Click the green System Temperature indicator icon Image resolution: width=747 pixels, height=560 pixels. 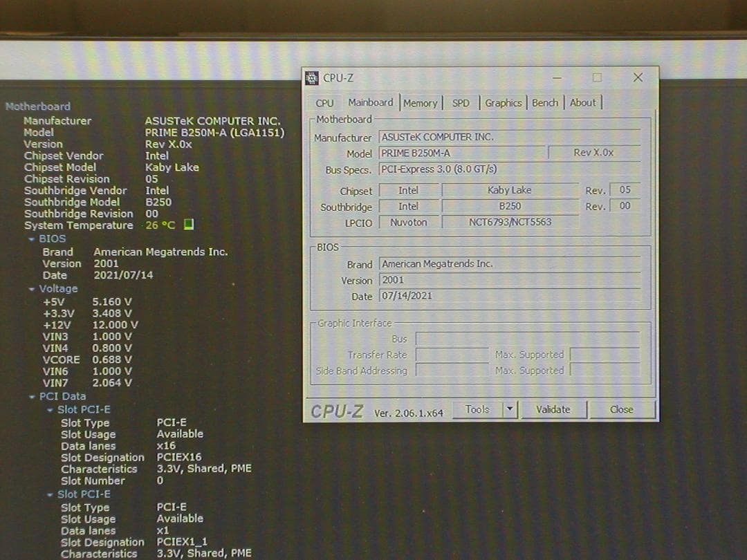189,224
